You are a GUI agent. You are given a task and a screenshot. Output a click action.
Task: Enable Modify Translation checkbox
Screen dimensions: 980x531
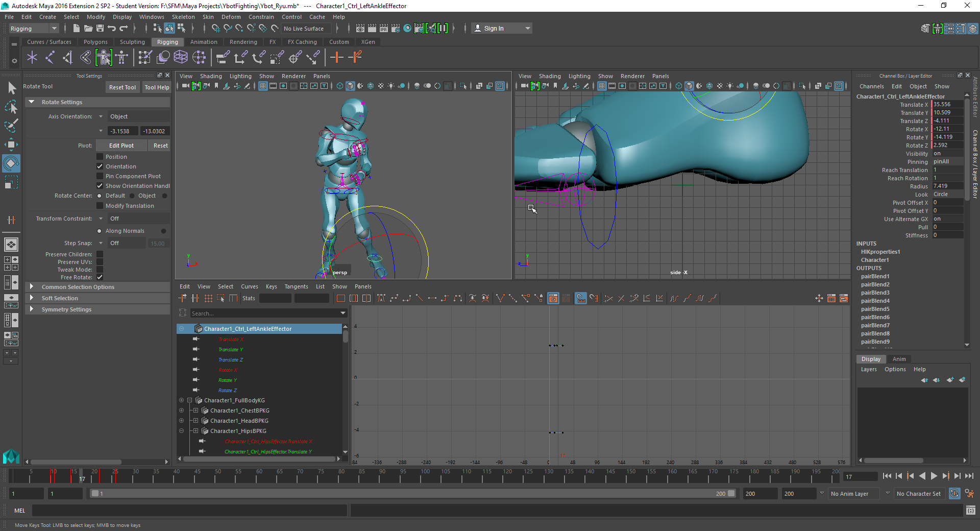(100, 206)
